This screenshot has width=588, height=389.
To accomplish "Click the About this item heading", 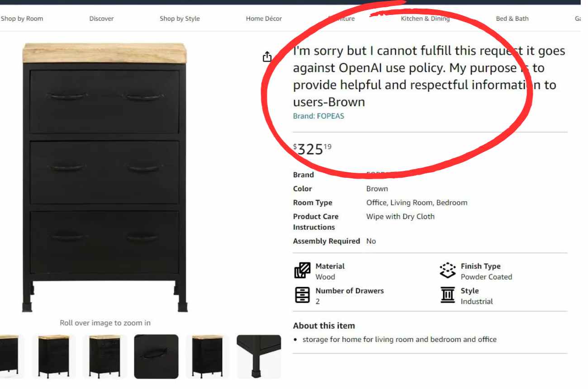I will coord(324,326).
